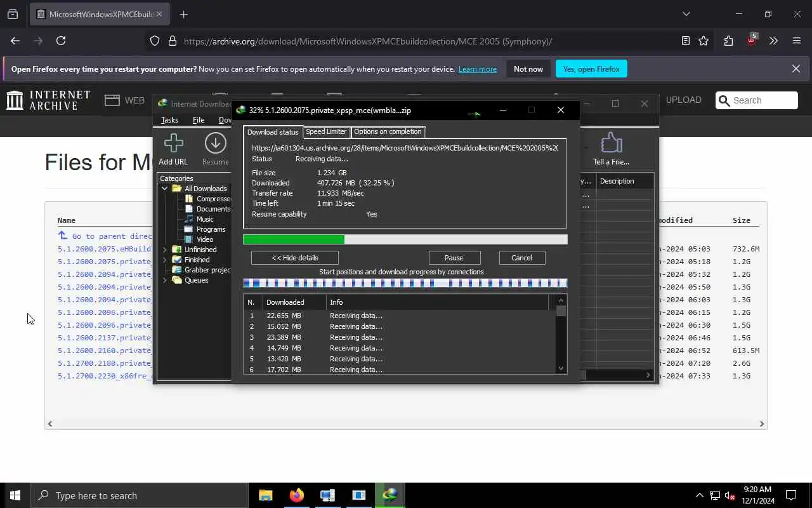Select the Programs category
812x508 pixels.
tap(205, 229)
